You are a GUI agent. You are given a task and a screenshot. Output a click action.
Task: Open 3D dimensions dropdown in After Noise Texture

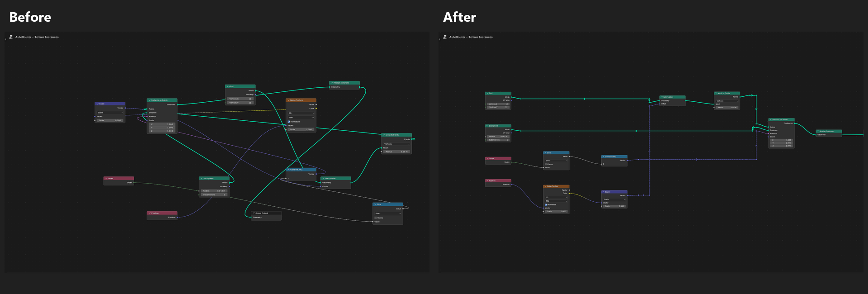coord(556,197)
